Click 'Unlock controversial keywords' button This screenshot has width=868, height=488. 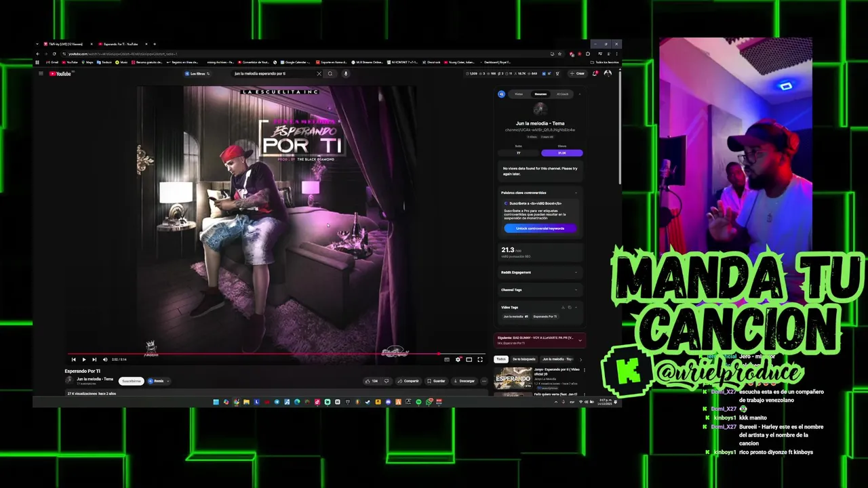point(540,228)
